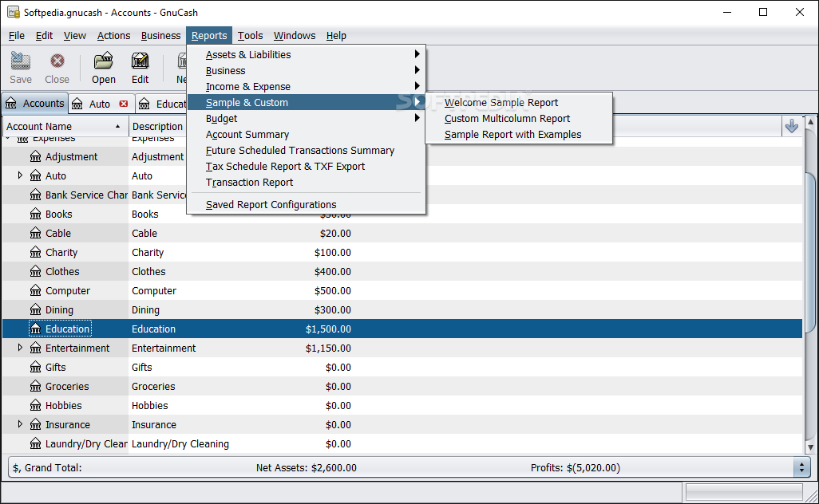Click the bank icon beside Dining account

tap(35, 310)
